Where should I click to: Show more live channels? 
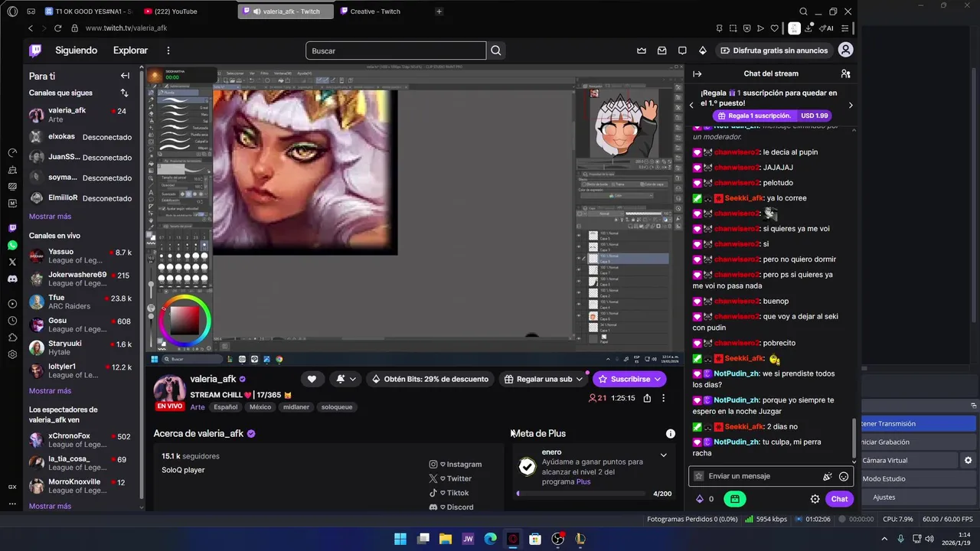(x=50, y=391)
